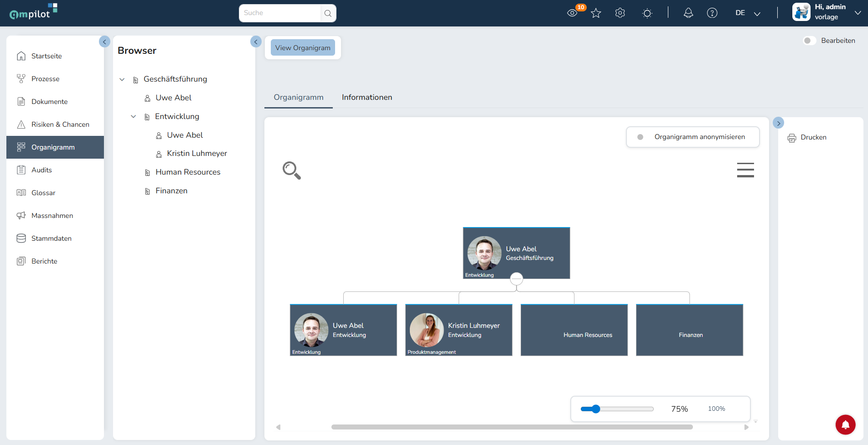Click the View Organigram button
This screenshot has width=868, height=445.
(x=303, y=48)
